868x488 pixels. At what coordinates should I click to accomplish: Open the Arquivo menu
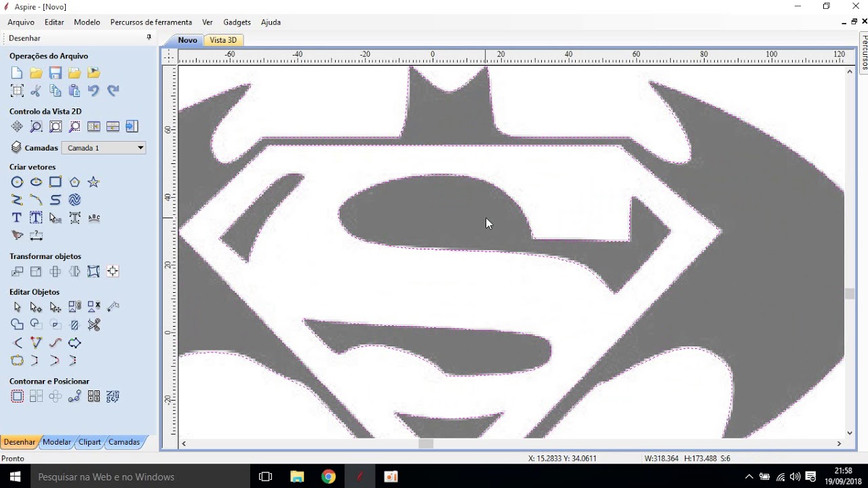click(x=21, y=22)
